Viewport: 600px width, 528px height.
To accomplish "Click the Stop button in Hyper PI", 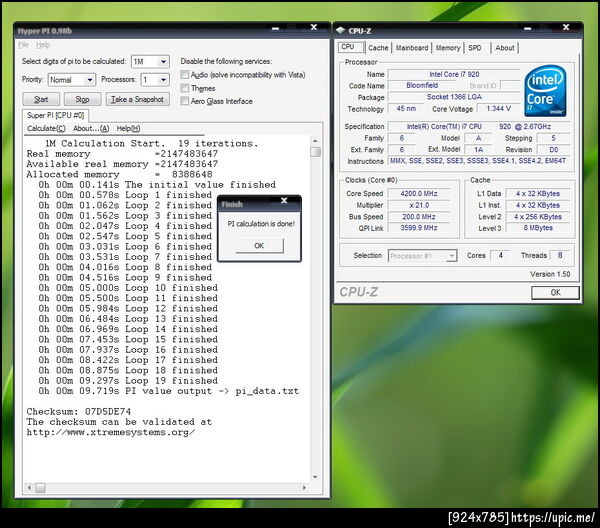I will (x=82, y=99).
